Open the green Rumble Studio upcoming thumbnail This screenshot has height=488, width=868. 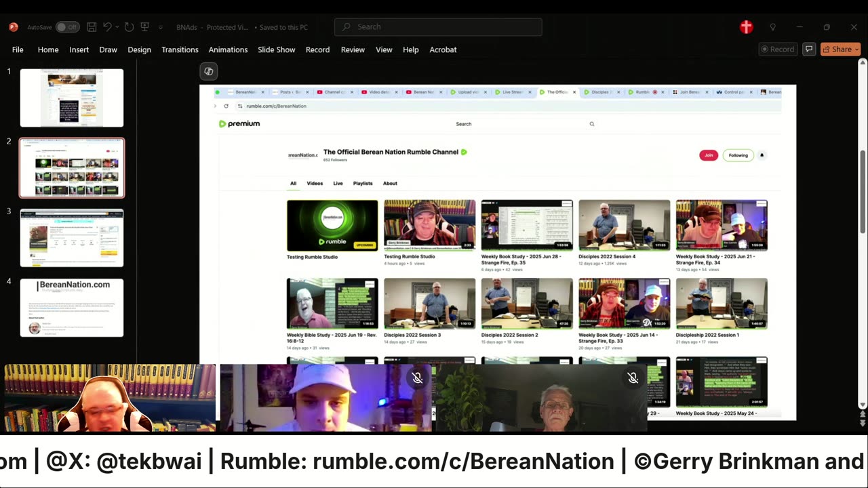click(x=332, y=225)
